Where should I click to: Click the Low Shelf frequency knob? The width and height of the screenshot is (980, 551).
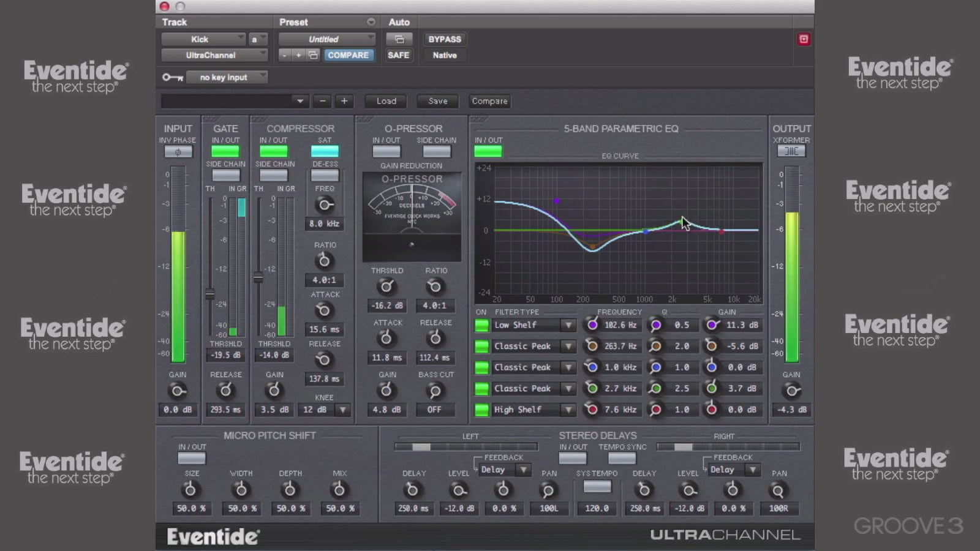pos(592,325)
